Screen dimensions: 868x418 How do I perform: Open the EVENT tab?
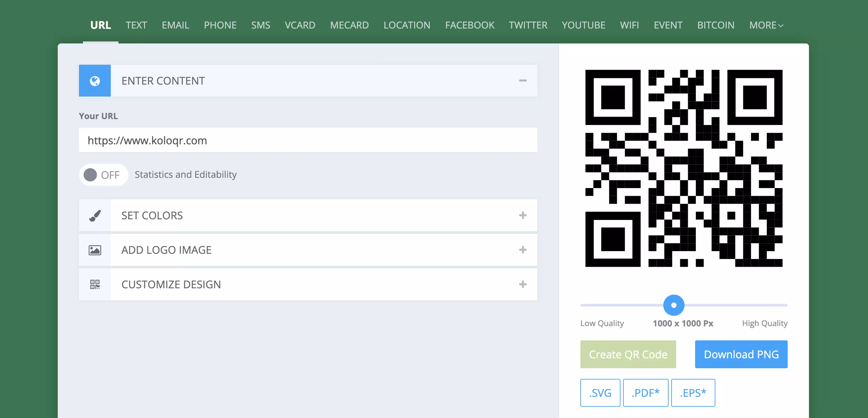coord(668,25)
